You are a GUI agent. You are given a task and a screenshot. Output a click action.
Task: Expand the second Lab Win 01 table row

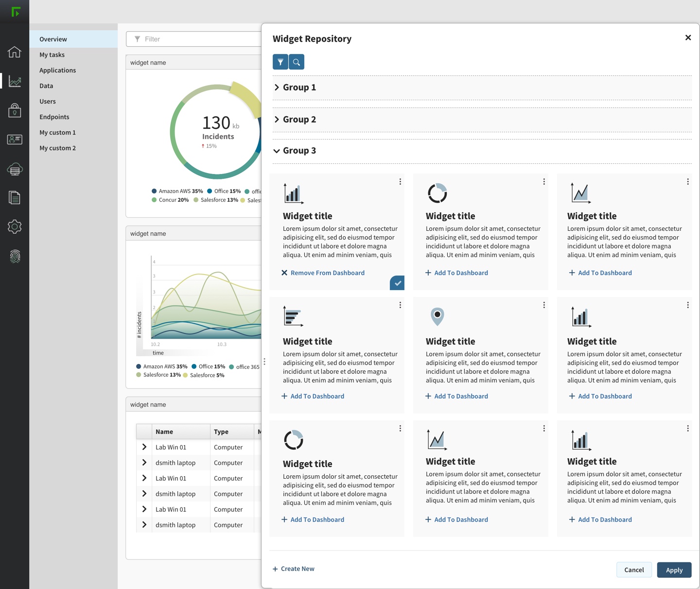click(x=144, y=478)
